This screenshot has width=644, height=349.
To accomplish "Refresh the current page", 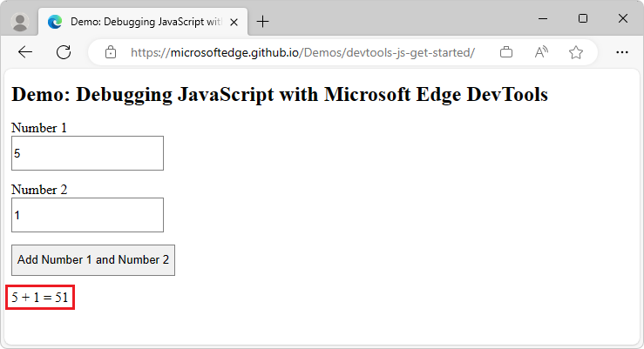I will [x=64, y=52].
